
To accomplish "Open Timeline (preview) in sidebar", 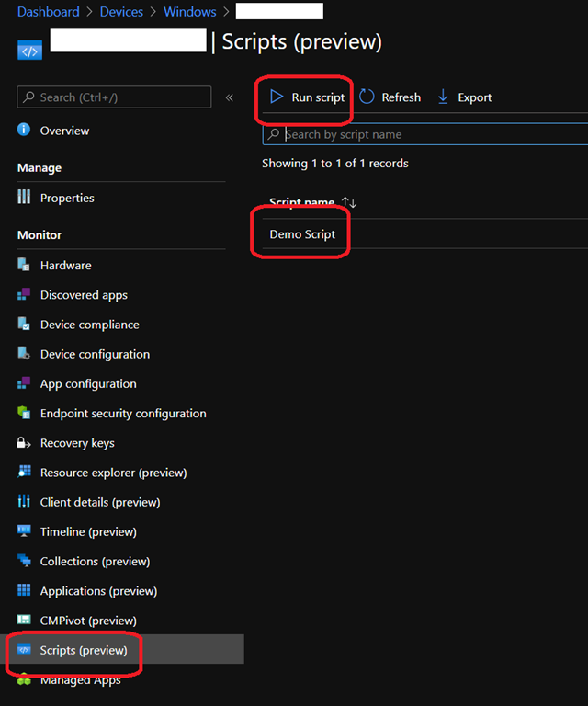I will tap(88, 531).
